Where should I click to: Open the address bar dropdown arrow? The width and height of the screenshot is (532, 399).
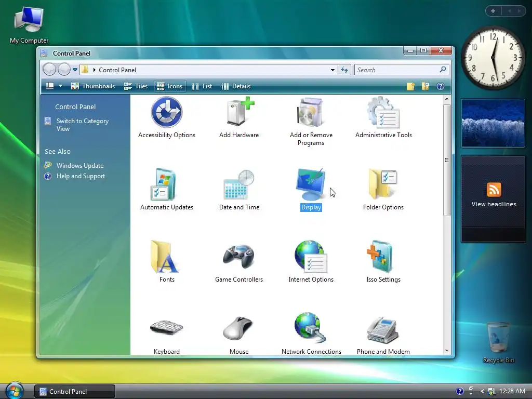[x=332, y=70]
